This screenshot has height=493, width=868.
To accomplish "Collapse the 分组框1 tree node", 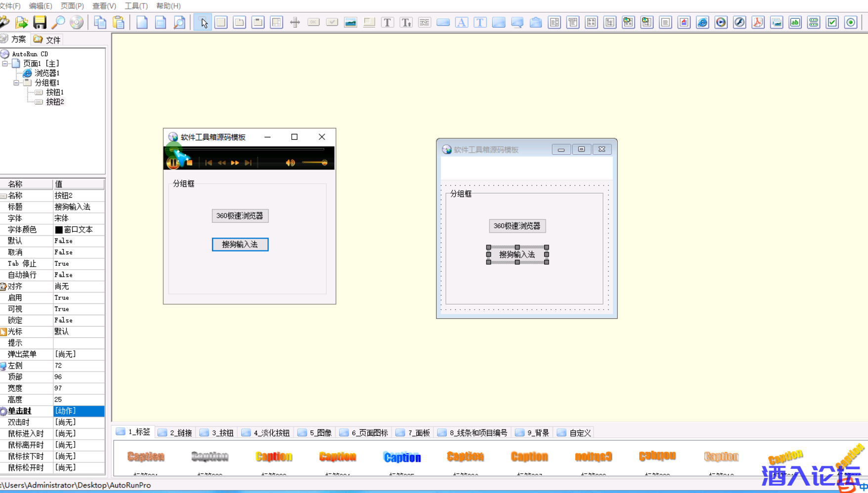I will pos(16,83).
